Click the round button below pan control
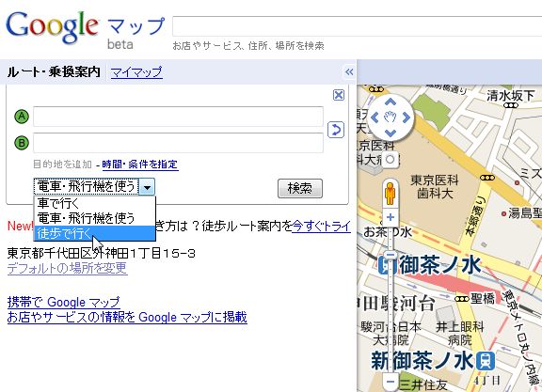Screen dimensions: 542x392 [390, 160]
